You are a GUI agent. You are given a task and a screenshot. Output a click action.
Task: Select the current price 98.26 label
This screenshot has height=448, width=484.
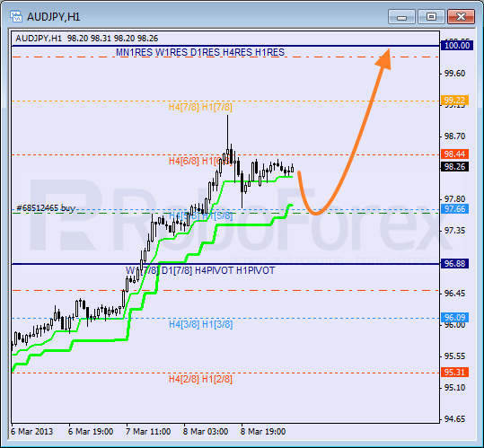tap(455, 167)
